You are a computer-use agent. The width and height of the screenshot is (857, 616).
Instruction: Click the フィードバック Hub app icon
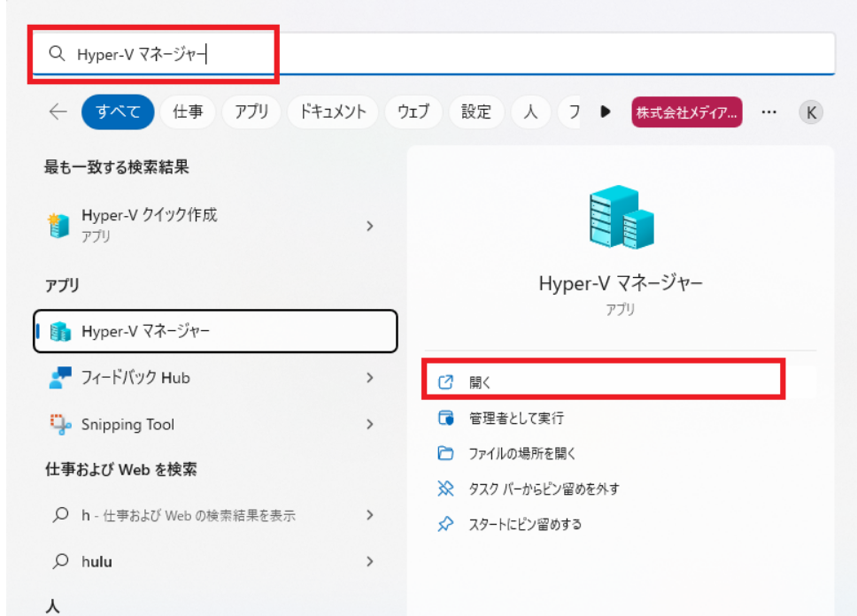pos(58,378)
